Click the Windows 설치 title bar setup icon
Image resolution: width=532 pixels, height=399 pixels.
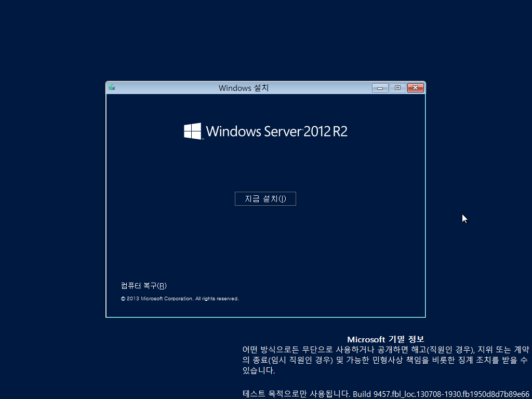click(x=112, y=87)
